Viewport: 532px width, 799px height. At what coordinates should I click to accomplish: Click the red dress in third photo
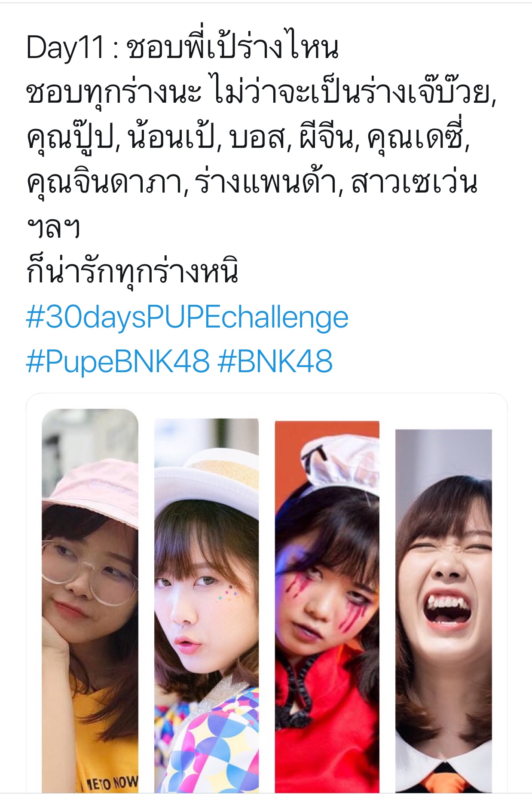point(327,731)
